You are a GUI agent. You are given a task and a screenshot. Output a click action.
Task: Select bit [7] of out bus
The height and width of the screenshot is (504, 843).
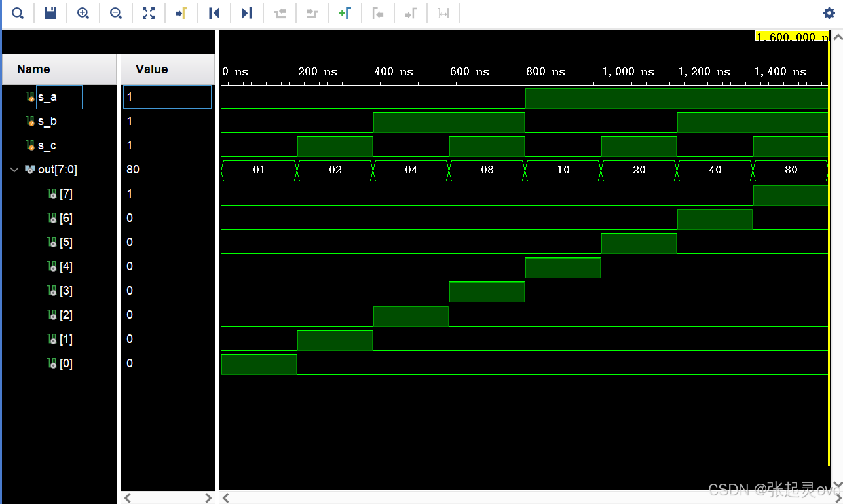[x=66, y=194]
